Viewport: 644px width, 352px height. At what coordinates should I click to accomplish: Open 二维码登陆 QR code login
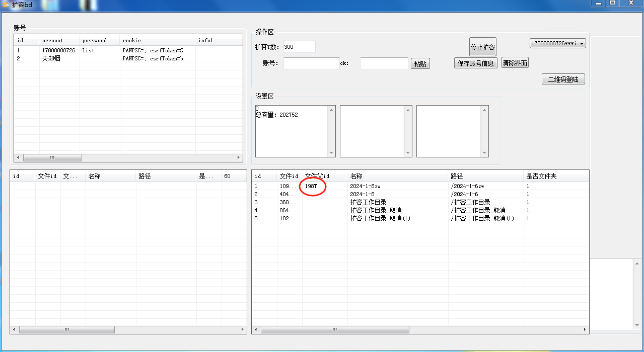coord(562,79)
